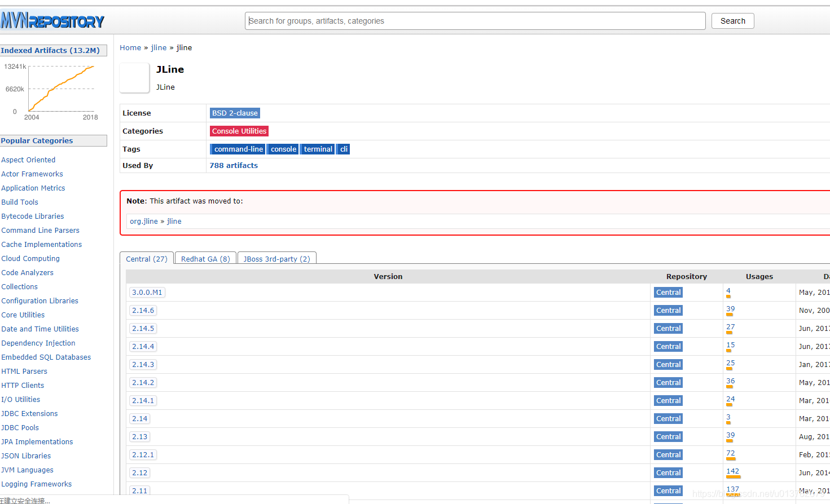Open version 2.12.1

point(143,455)
